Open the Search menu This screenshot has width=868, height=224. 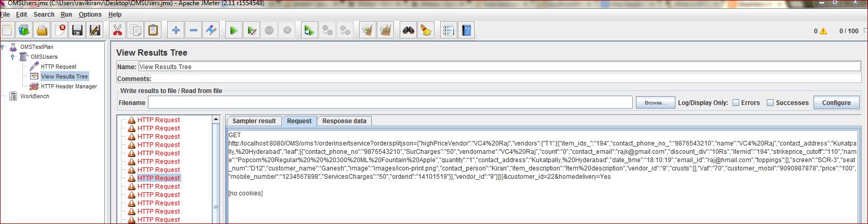pos(44,15)
